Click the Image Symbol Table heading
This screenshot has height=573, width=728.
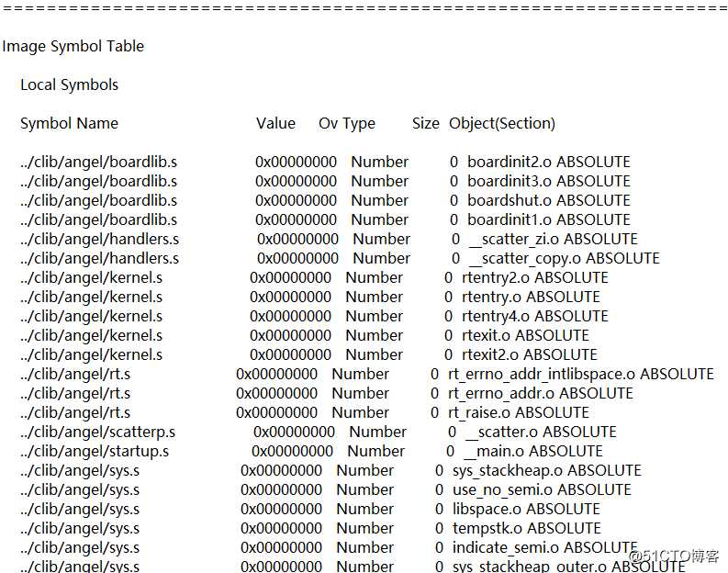tap(73, 47)
